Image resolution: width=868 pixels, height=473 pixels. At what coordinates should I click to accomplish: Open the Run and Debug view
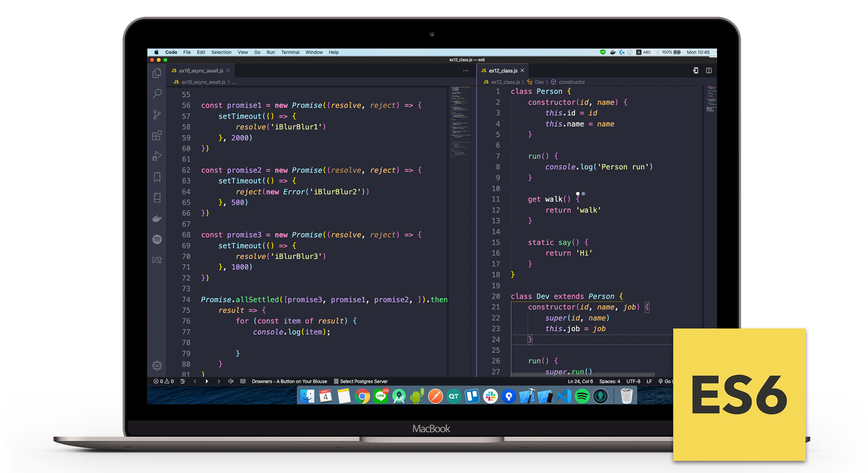(157, 156)
